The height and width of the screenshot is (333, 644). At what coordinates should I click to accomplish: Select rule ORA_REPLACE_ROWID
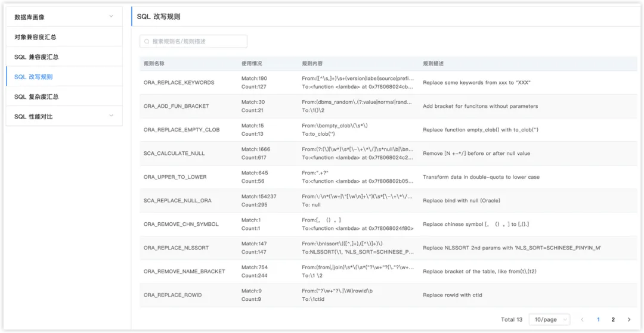pos(172,295)
